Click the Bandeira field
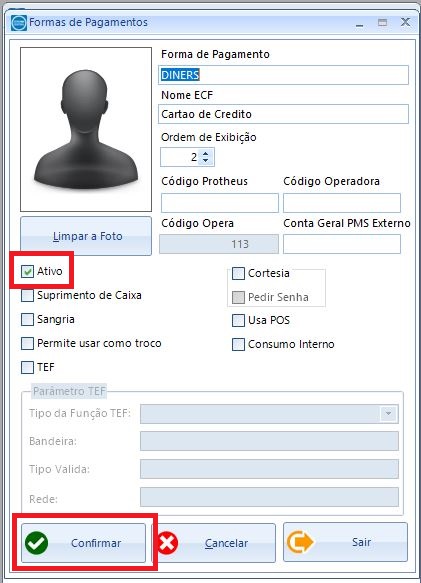The width and height of the screenshot is (421, 583). click(x=269, y=441)
